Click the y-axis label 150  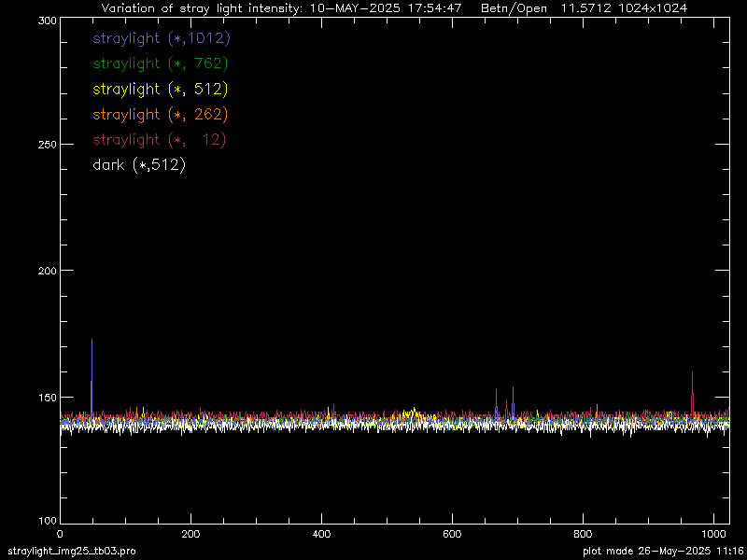click(48, 397)
